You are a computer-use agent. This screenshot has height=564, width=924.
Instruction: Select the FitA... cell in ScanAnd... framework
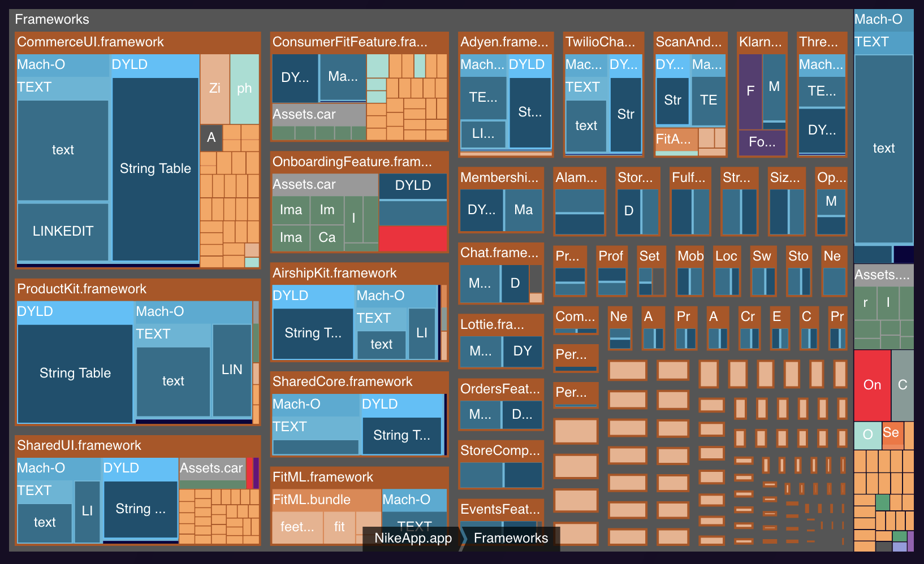click(676, 140)
